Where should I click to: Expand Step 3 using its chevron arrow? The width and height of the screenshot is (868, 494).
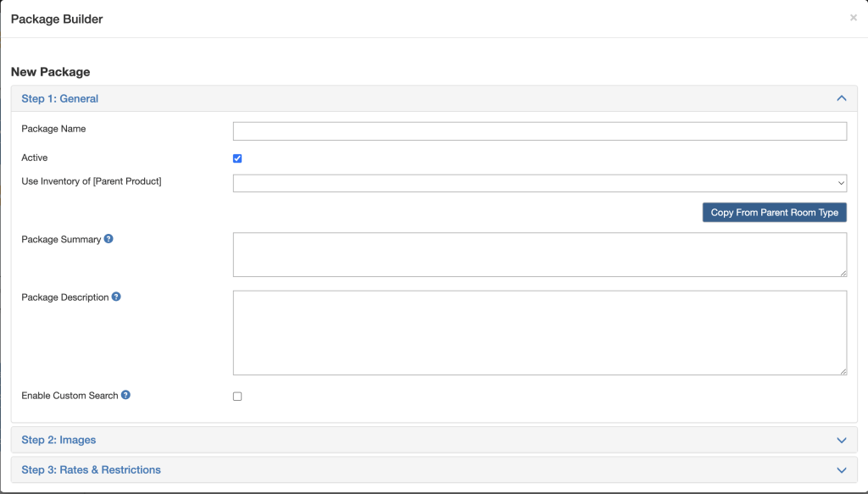point(841,469)
